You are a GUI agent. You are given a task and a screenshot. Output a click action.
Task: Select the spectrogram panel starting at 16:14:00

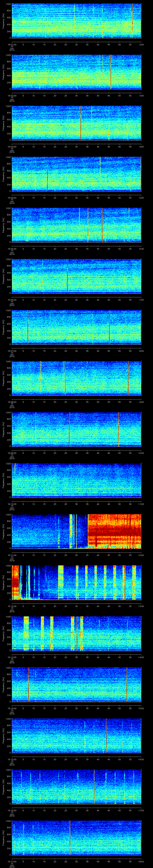pos(76,685)
